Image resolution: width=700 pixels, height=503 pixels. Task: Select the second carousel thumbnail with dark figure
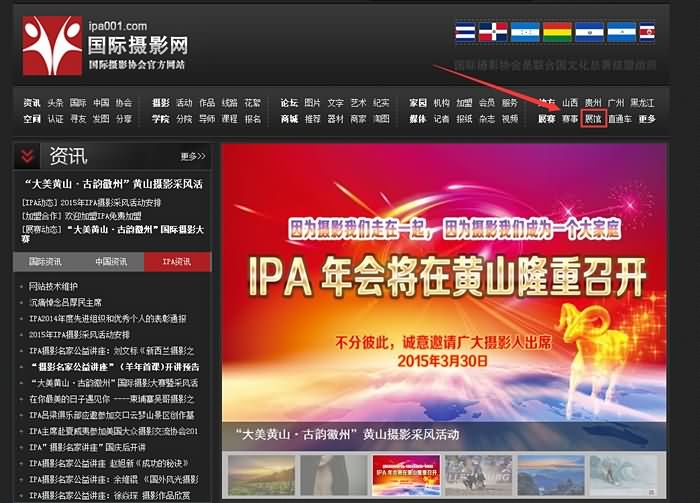[334, 475]
